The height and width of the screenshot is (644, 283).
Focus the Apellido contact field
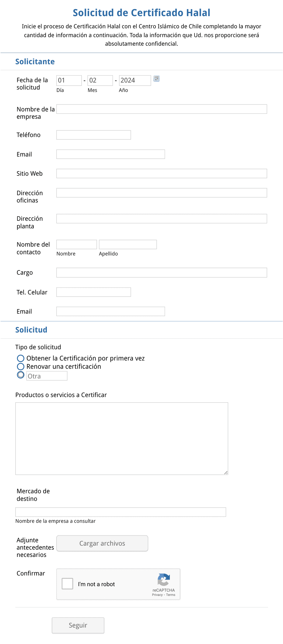coord(128,245)
